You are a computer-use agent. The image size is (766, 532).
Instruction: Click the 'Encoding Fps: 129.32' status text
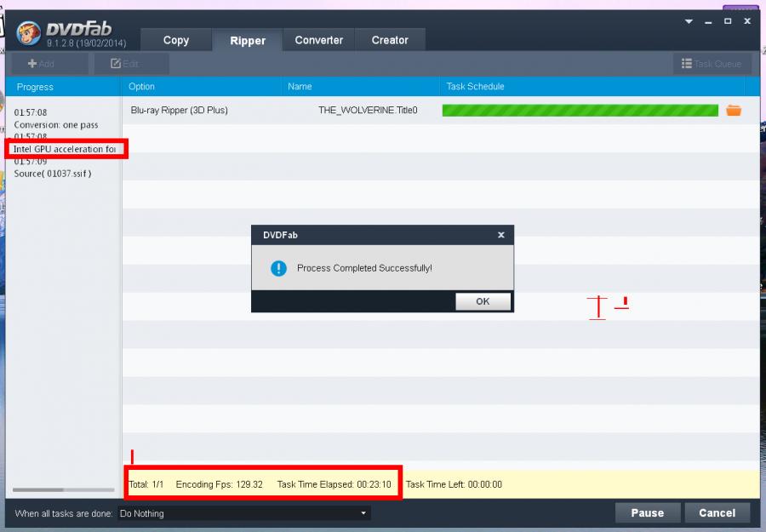click(x=220, y=484)
